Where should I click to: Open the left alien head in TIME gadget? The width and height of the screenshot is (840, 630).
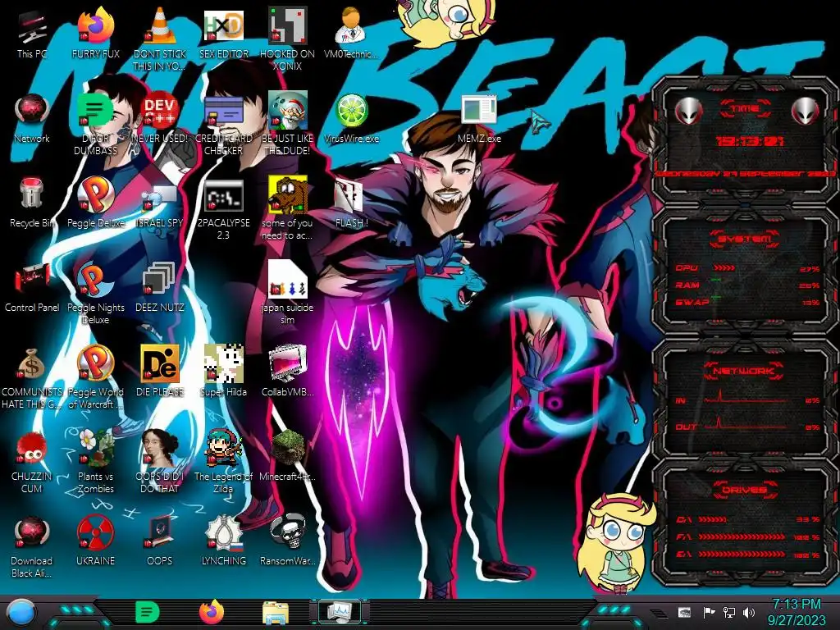point(688,111)
